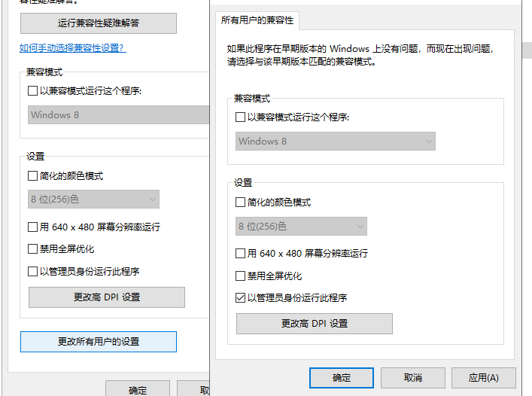This screenshot has width=532, height=396.
Task: Open 8 位(256)色 dropdown in left dialog
Action: [x=93, y=200]
